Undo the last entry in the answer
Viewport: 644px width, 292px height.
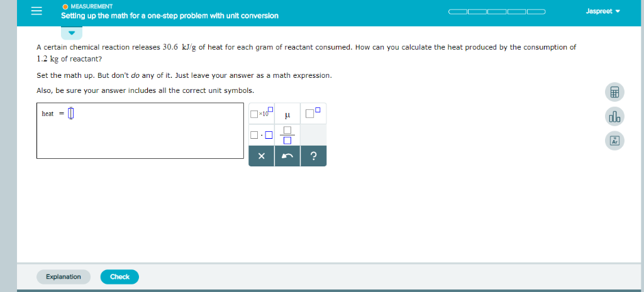[x=287, y=156]
